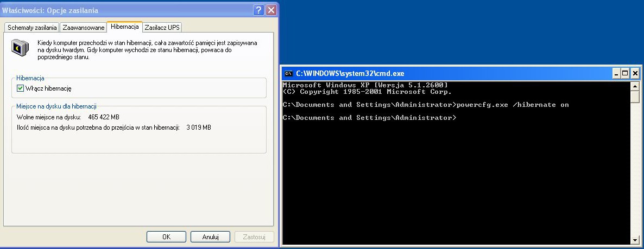Screen dimensions: 644x249
Task: Maximize the command prompt window
Action: [x=625, y=74]
